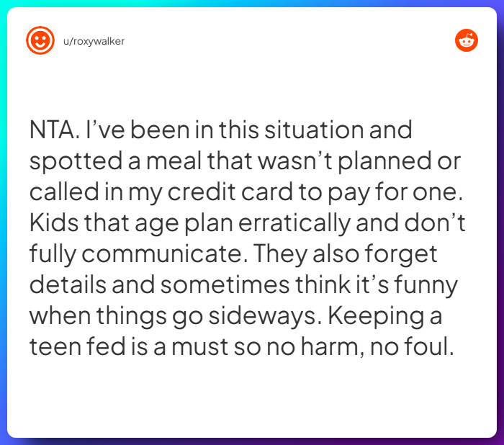504x445 pixels.
Task: Click the Reddit logo icon
Action: coord(467,41)
